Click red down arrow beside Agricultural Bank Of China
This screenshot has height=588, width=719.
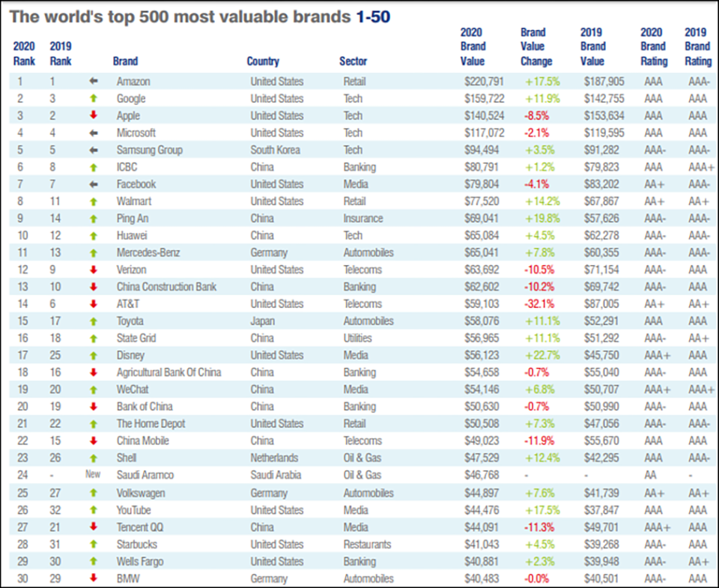tap(94, 372)
